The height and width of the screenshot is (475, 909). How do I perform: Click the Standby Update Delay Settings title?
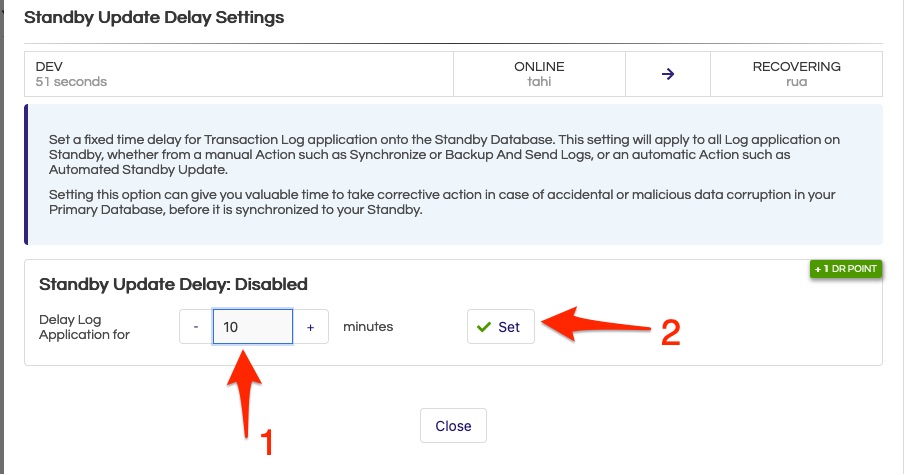point(154,17)
